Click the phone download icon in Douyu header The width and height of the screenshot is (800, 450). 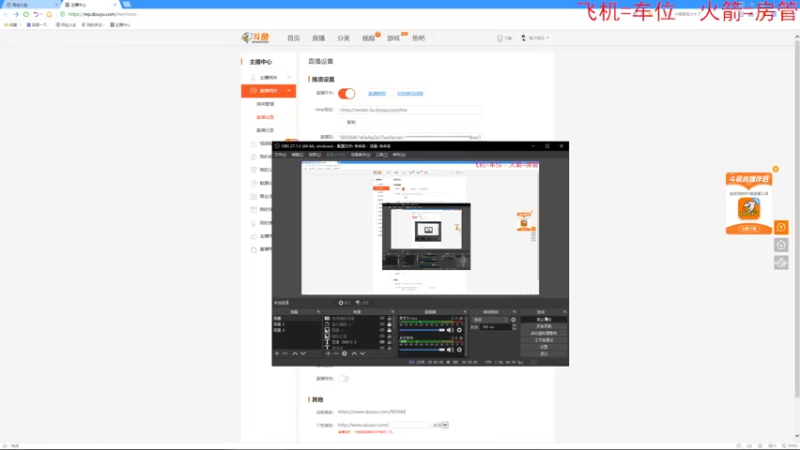pyautogui.click(x=500, y=38)
